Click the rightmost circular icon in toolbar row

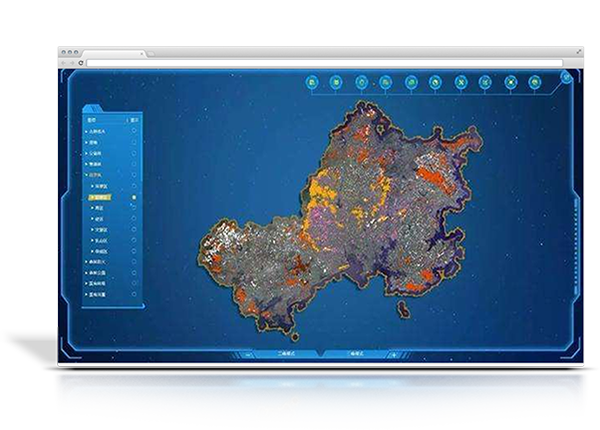click(535, 82)
